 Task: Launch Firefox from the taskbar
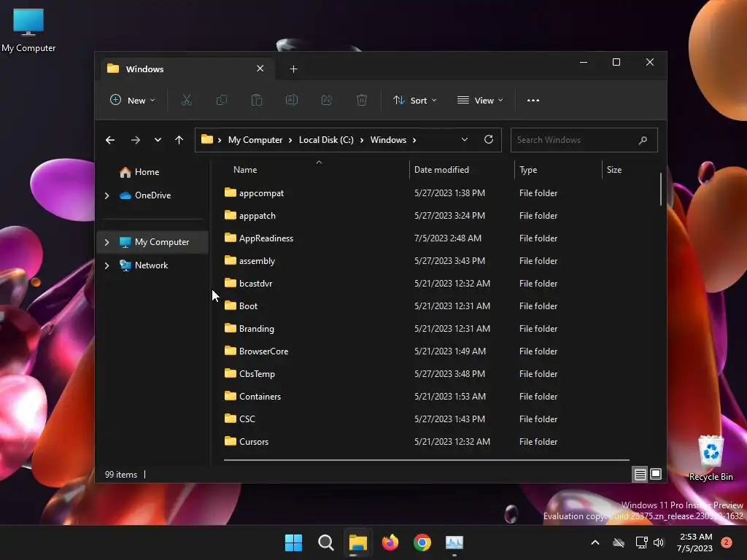coord(390,542)
